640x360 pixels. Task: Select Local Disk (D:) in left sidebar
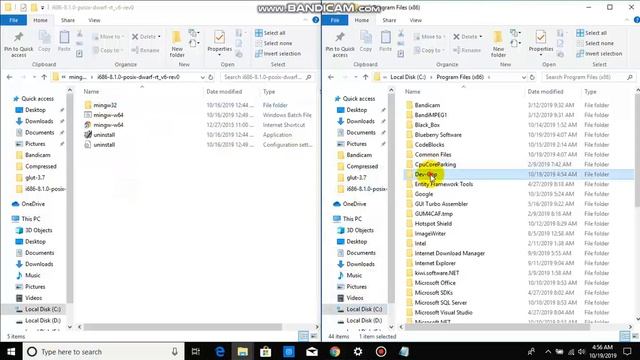[x=42, y=320]
